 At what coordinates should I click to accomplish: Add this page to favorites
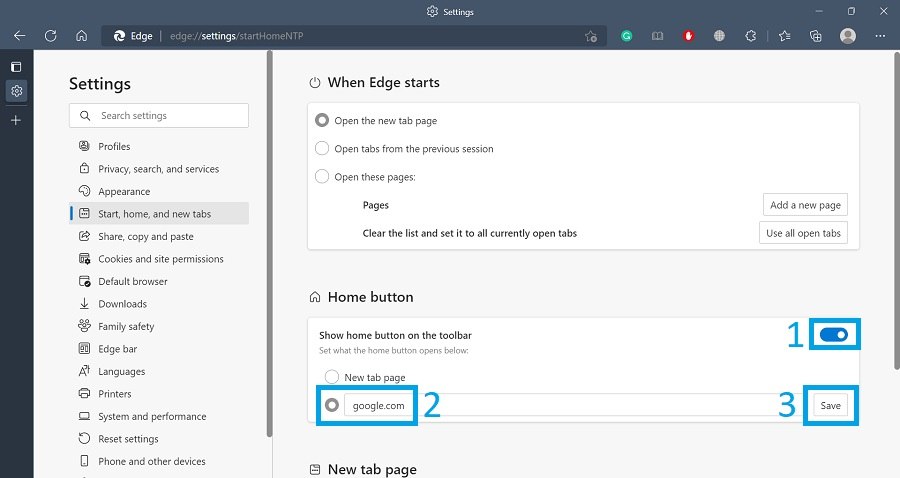click(591, 36)
